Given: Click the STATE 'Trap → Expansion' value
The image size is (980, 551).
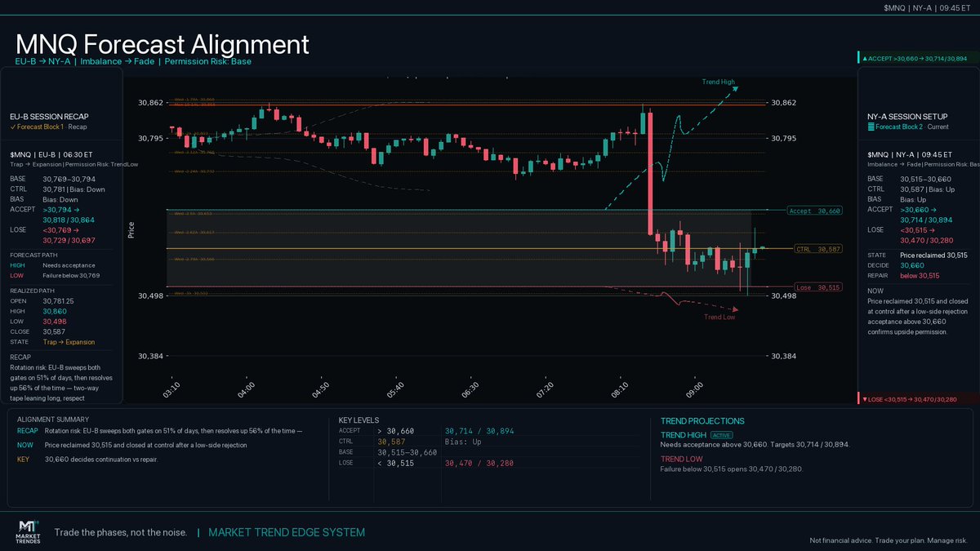Looking at the screenshot, I should (69, 342).
